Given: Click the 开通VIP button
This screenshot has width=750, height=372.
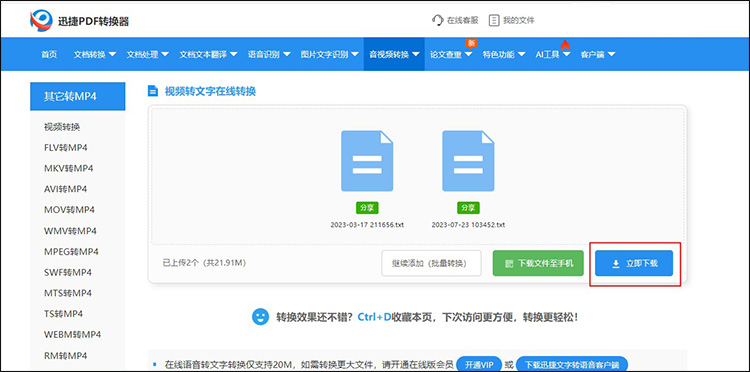Looking at the screenshot, I should (x=479, y=364).
